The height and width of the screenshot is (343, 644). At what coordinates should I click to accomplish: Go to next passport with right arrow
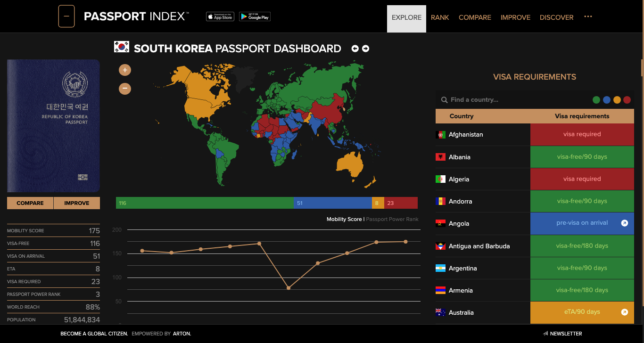365,49
